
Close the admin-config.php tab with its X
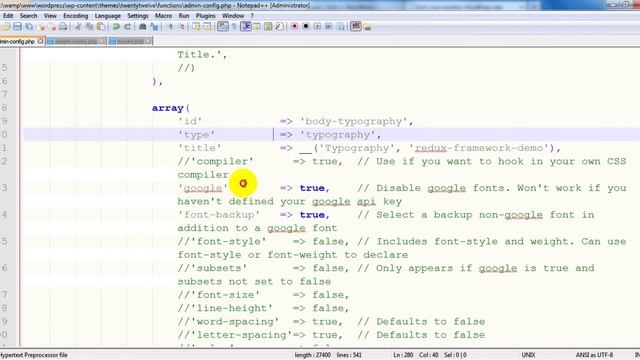[x=40, y=41]
